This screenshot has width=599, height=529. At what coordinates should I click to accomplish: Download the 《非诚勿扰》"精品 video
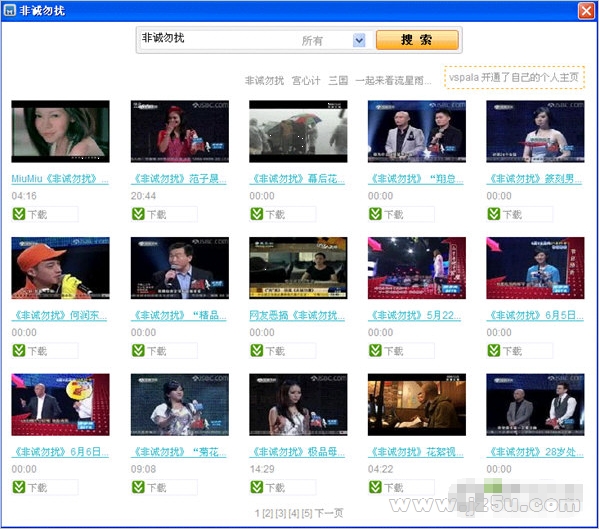[164, 351]
